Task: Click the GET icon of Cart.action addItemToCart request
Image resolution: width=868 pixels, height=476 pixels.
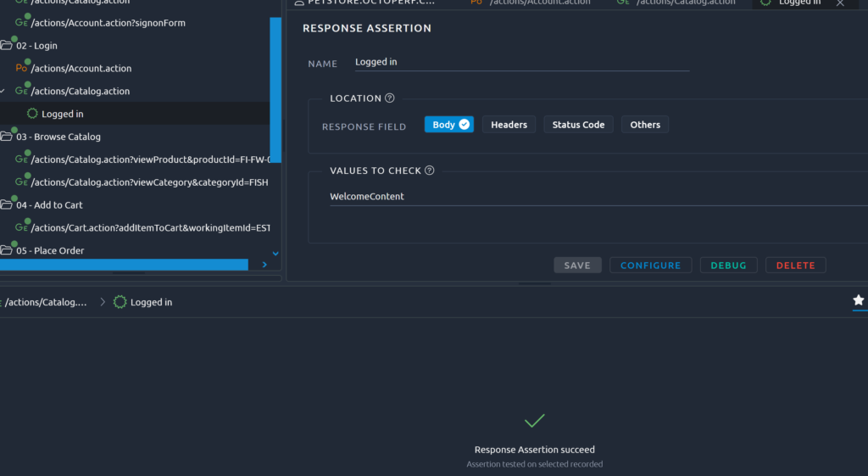Action: (21, 227)
